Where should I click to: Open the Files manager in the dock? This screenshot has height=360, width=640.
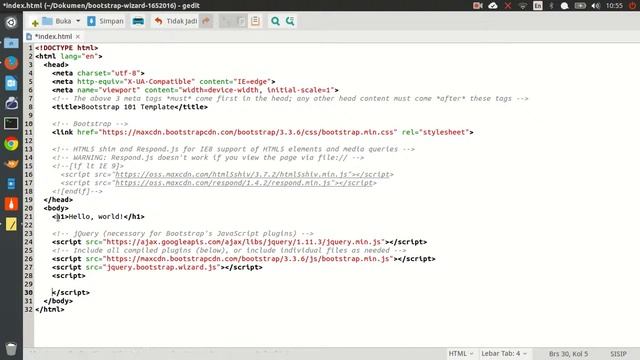point(11,43)
